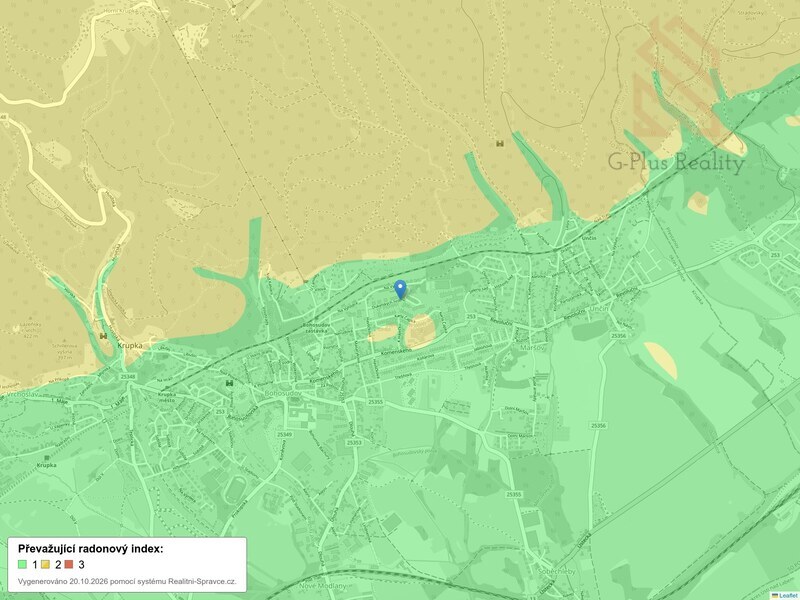The image size is (800, 600).
Task: Click the road number 25348 label
Action: [x=128, y=377]
